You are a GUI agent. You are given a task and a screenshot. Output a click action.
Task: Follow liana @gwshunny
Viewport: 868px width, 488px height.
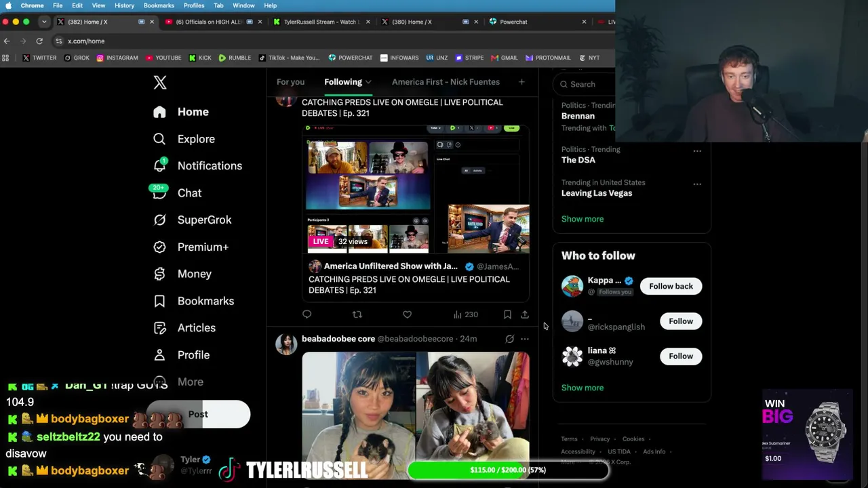[x=681, y=357]
